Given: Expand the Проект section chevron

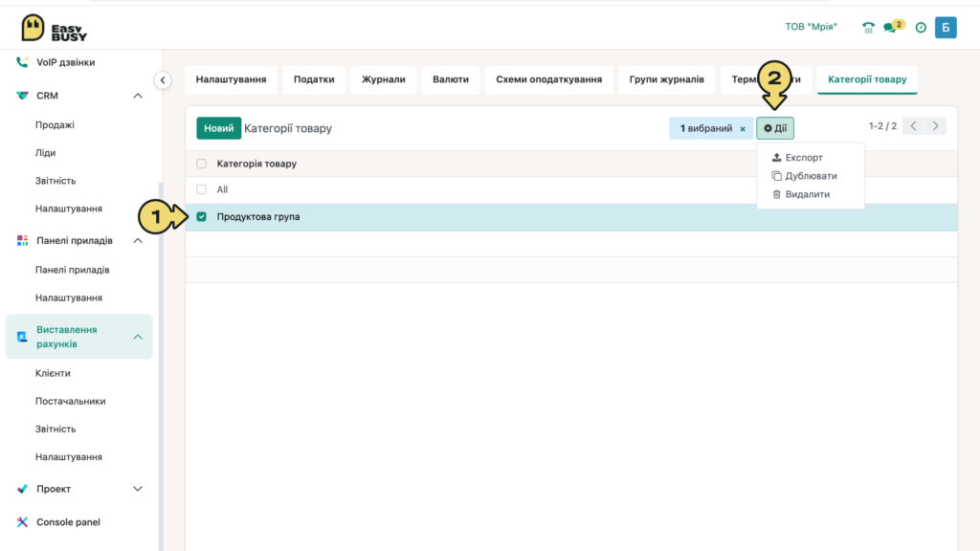Looking at the screenshot, I should click(138, 489).
